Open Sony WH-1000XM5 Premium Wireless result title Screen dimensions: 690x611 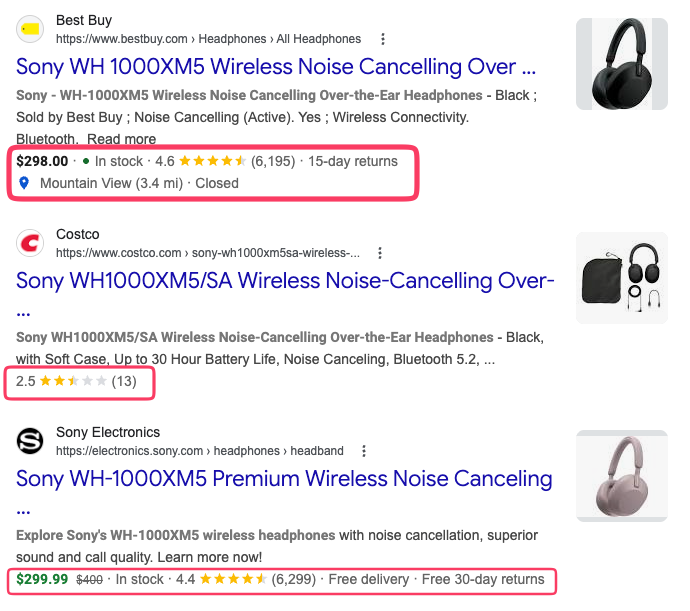284,479
